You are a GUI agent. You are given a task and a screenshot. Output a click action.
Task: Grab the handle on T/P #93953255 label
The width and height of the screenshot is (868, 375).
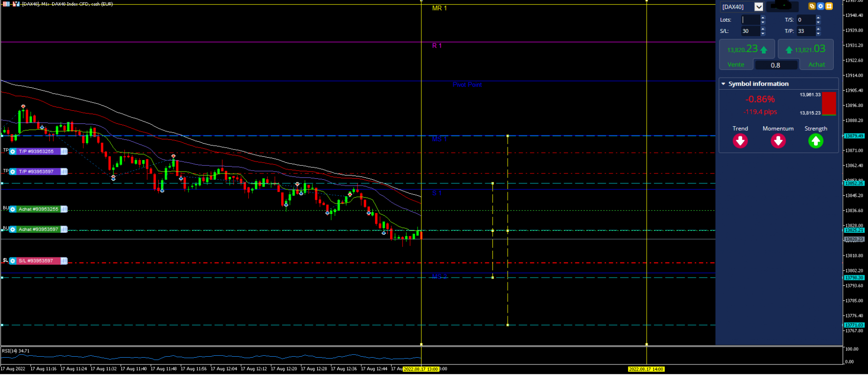coord(64,151)
